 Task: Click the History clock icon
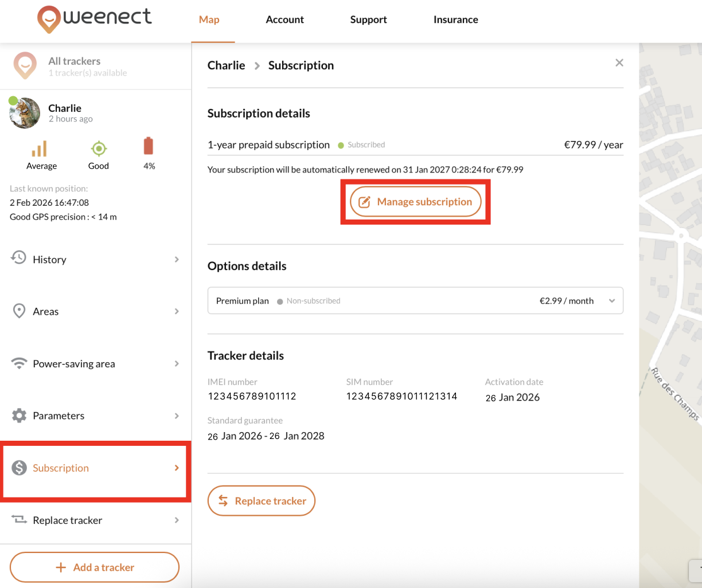click(x=19, y=258)
